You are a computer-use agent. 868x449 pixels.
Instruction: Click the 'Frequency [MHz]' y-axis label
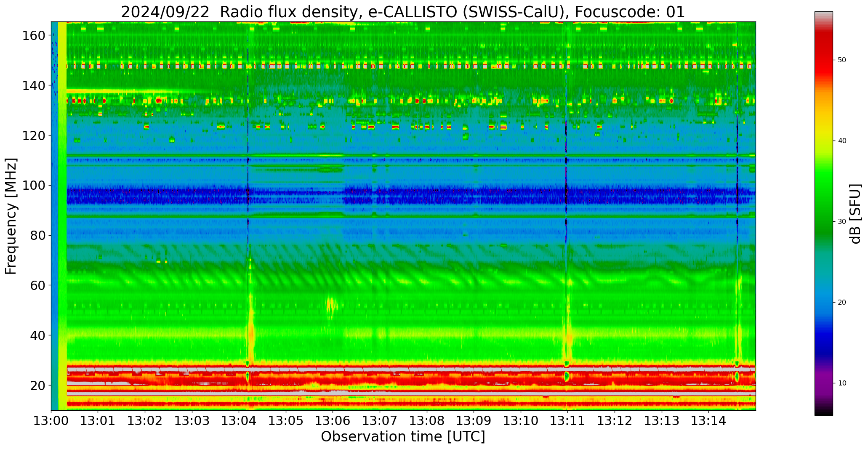click(11, 216)
